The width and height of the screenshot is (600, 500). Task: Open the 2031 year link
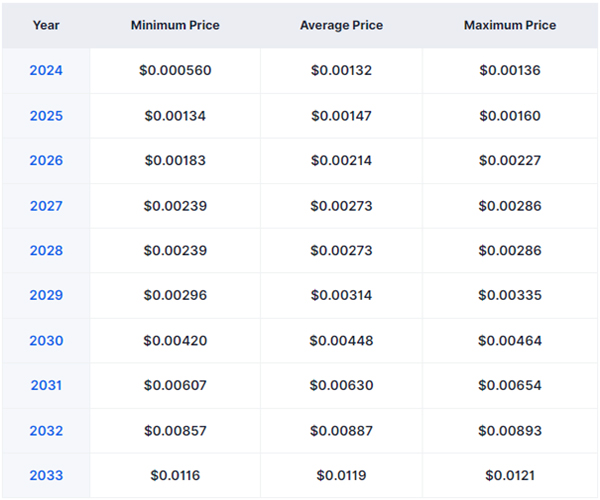[46, 385]
